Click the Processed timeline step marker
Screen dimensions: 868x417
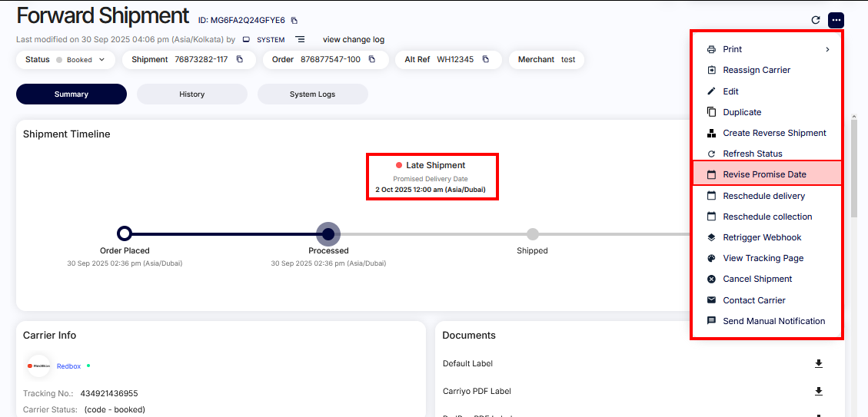tap(328, 233)
